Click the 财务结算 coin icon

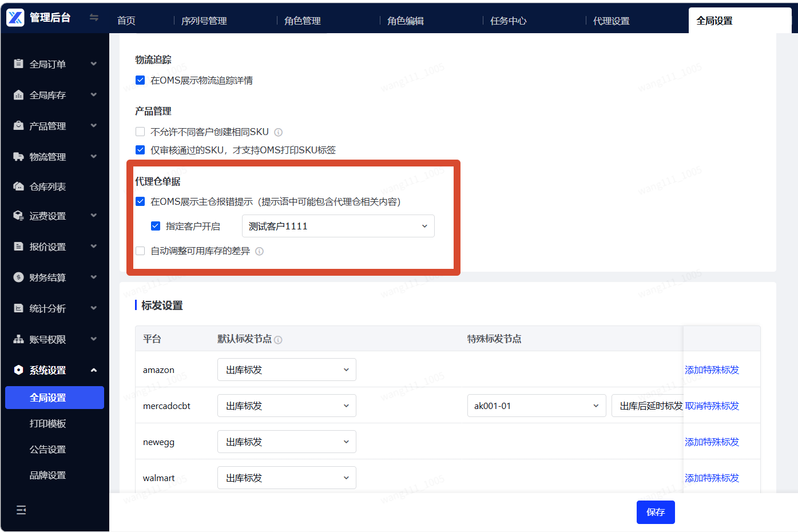18,277
